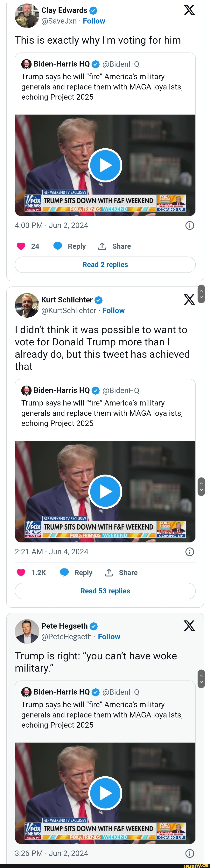Follow @PeteHegseth
This screenshot has height=868, width=210.
click(109, 637)
